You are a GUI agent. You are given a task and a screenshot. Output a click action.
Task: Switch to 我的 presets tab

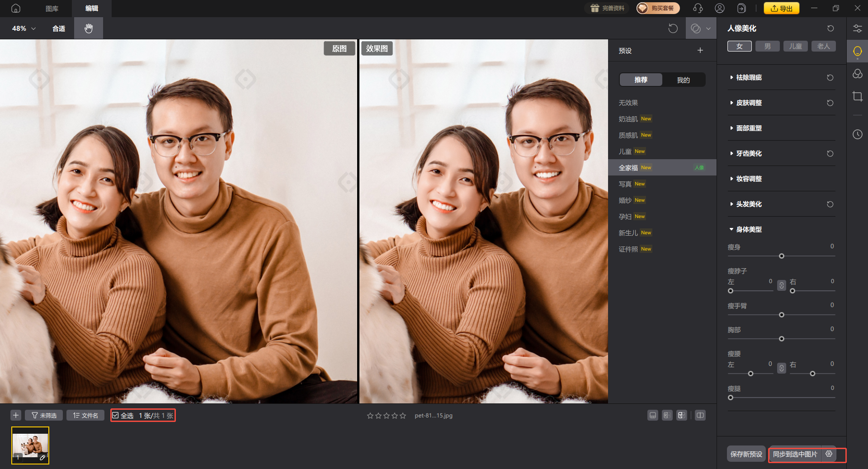tap(683, 80)
